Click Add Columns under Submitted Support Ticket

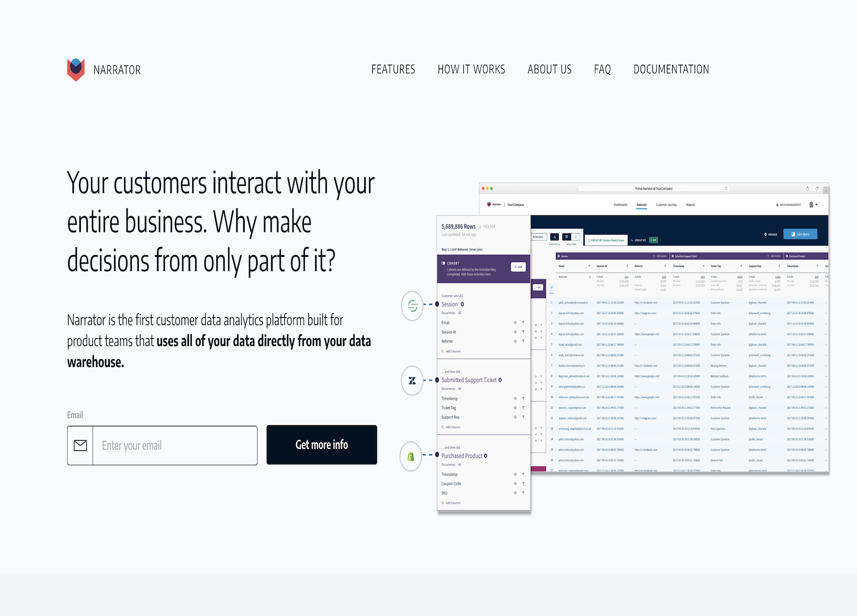(451, 427)
